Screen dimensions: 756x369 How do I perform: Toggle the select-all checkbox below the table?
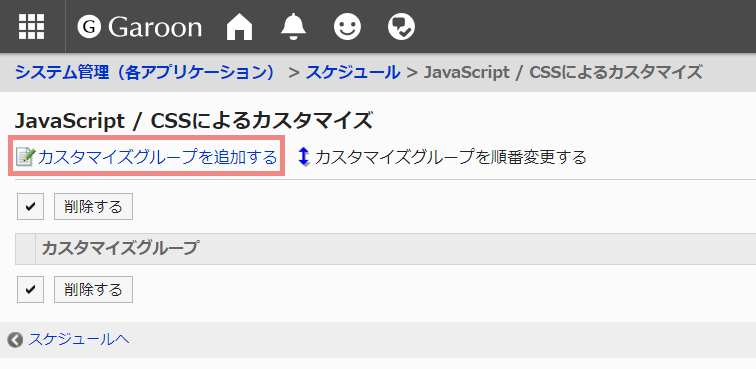pyautogui.click(x=30, y=289)
